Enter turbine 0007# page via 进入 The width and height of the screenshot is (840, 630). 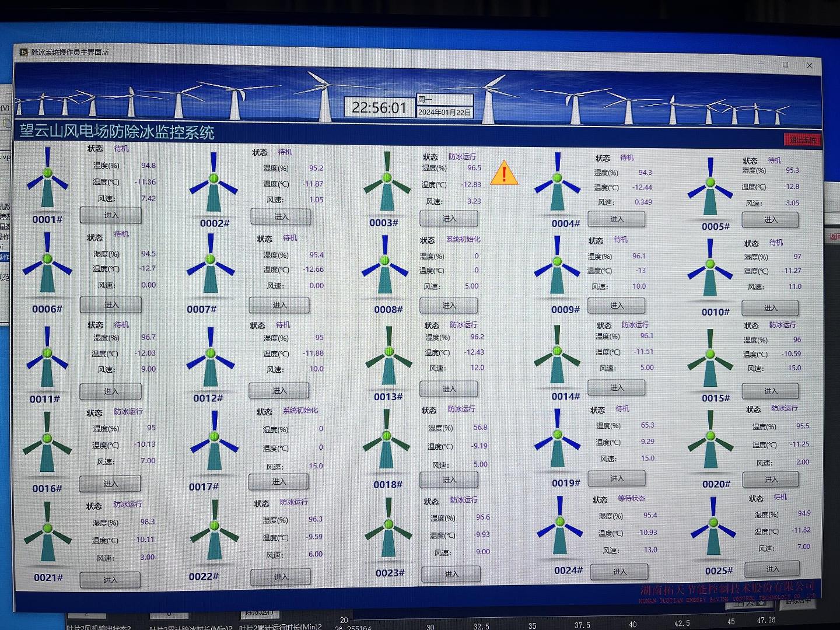pyautogui.click(x=279, y=305)
